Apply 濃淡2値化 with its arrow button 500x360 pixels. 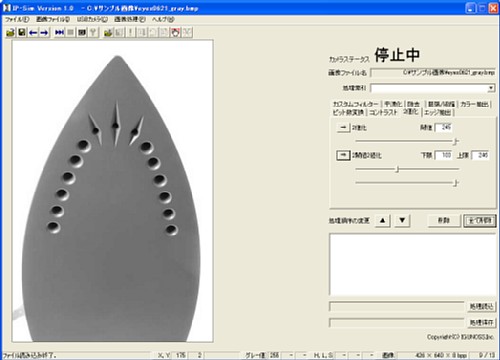[x=343, y=155]
